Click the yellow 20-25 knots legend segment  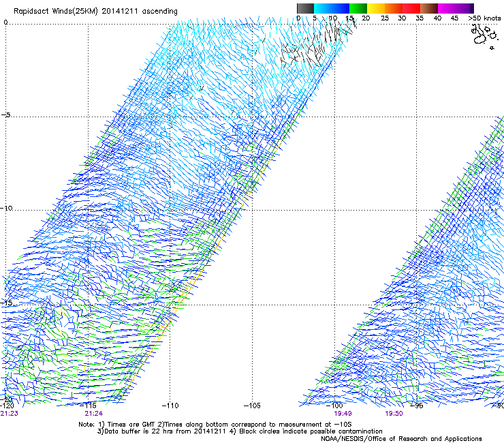click(x=376, y=8)
